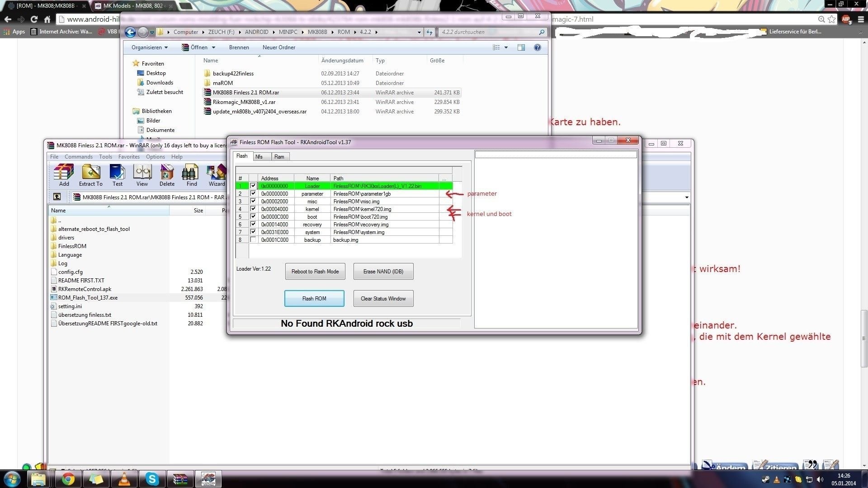This screenshot has width=868, height=488.
Task: Click the Flash ROM button
Action: pos(314,299)
